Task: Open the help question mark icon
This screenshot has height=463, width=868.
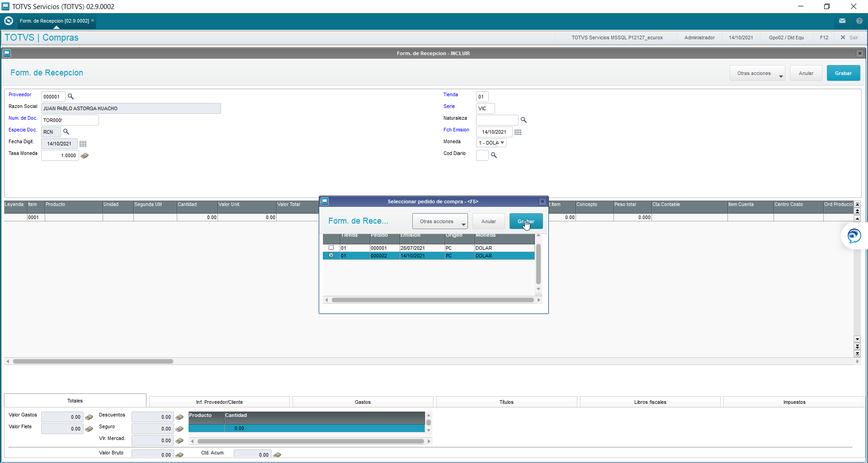Action: click(x=859, y=21)
